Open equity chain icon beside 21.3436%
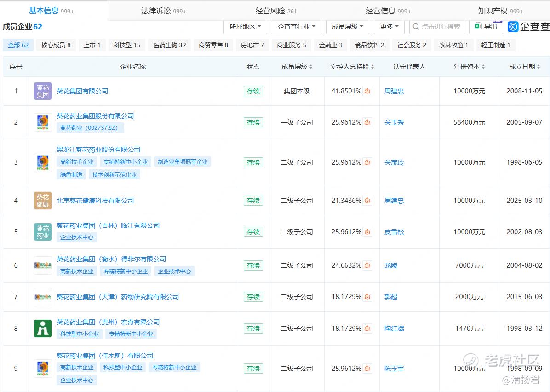 click(367, 201)
